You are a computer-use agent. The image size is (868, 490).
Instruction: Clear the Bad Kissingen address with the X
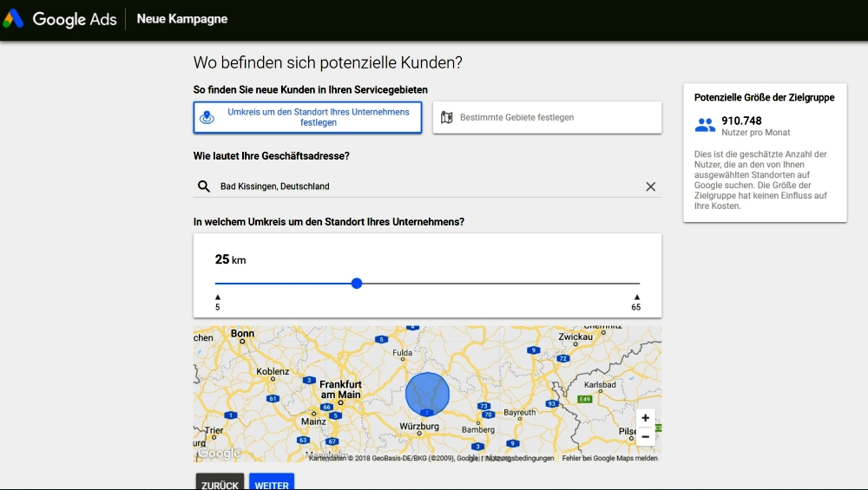(x=650, y=186)
